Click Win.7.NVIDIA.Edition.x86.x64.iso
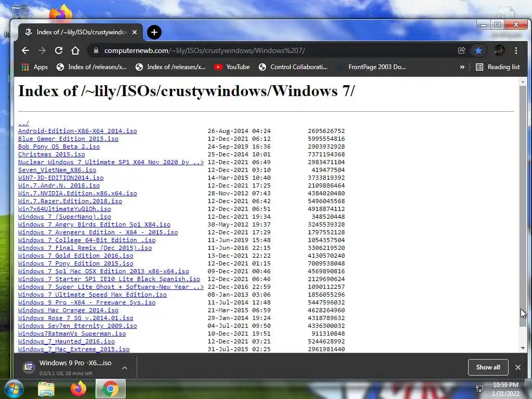 77,193
